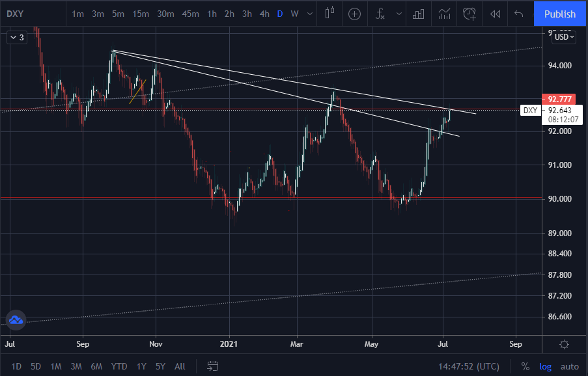The width and height of the screenshot is (588, 376).
Task: Set range to 1Y
Action: pos(141,366)
